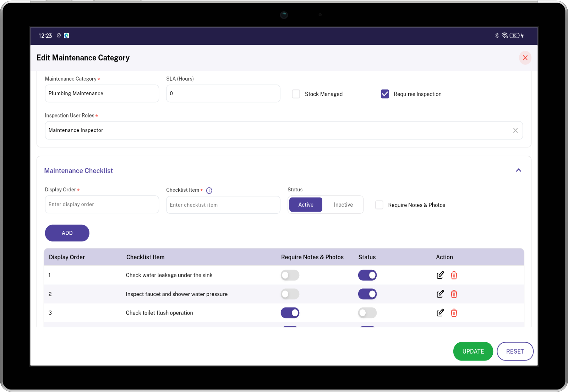568x392 pixels.
Task: Click the Display Order input field
Action: (102, 205)
